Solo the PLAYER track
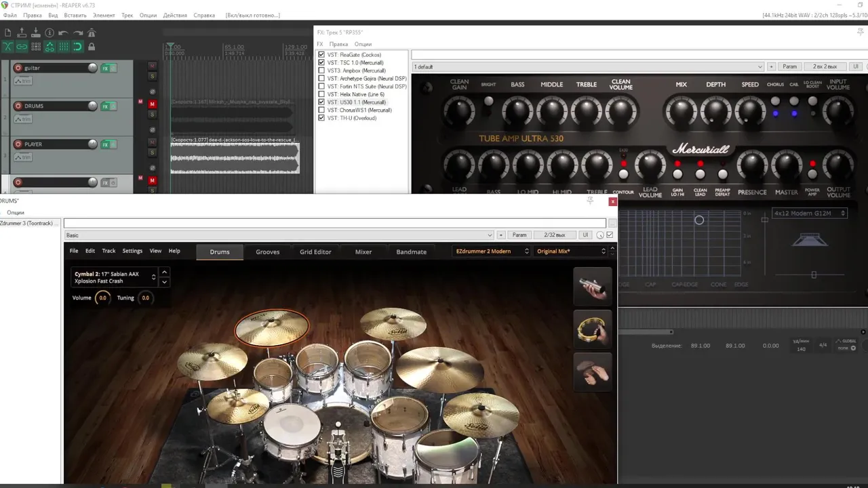Image resolution: width=868 pixels, height=488 pixels. click(152, 152)
